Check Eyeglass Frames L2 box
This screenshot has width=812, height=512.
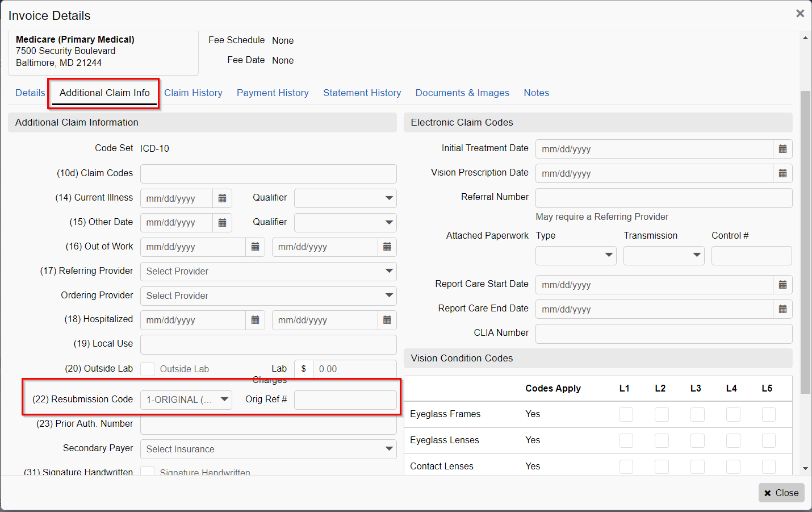pyautogui.click(x=662, y=414)
